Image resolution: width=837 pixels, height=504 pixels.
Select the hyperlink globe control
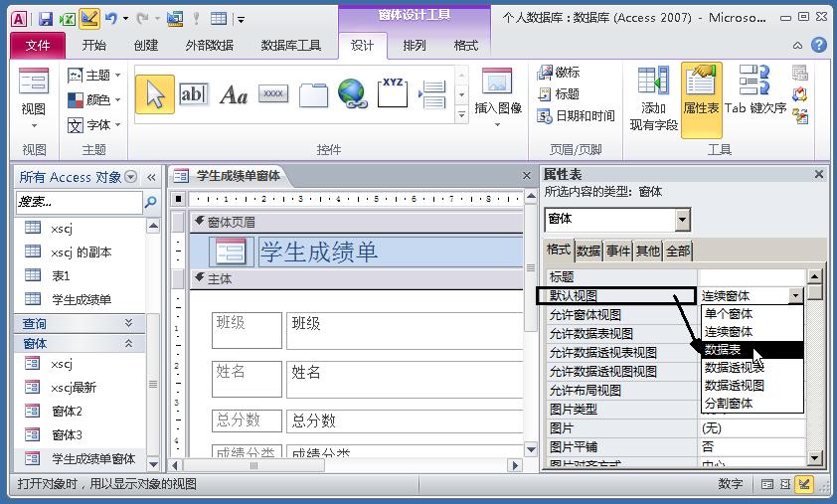point(352,94)
